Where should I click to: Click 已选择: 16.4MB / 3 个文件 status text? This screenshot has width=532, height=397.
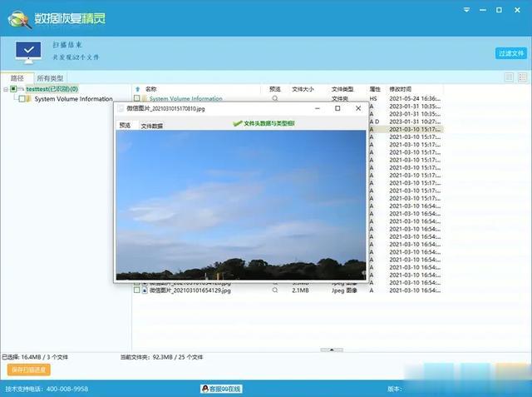35,357
